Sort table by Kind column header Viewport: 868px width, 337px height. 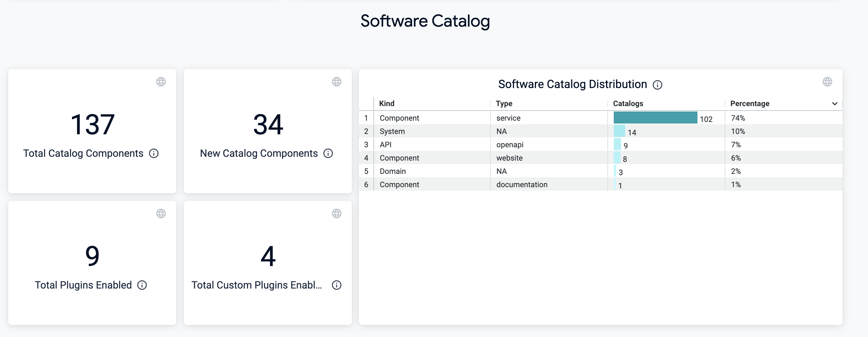coord(386,104)
